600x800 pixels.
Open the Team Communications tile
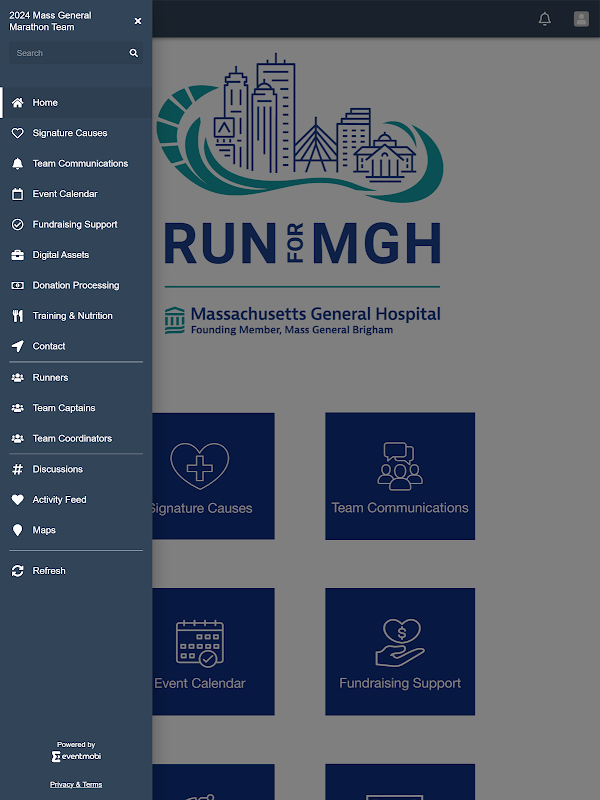(400, 476)
